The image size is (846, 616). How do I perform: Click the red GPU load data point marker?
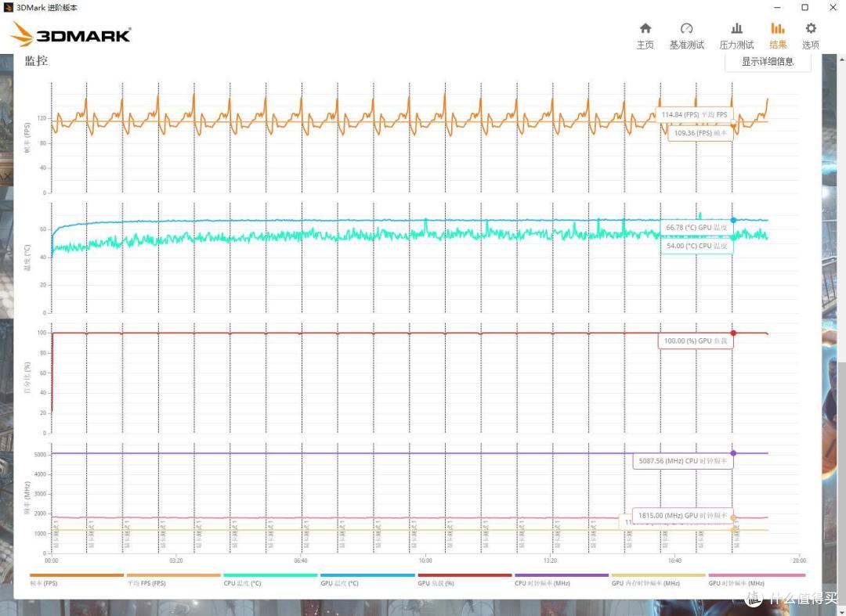point(733,333)
